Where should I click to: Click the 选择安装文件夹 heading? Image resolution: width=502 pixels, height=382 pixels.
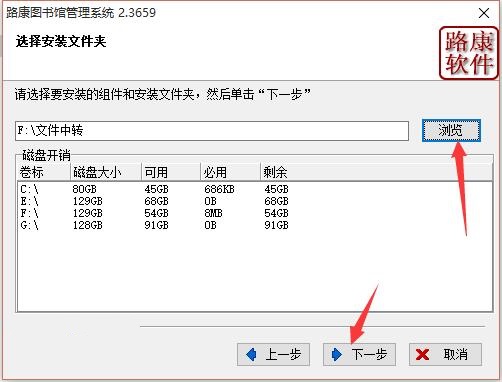click(61, 42)
